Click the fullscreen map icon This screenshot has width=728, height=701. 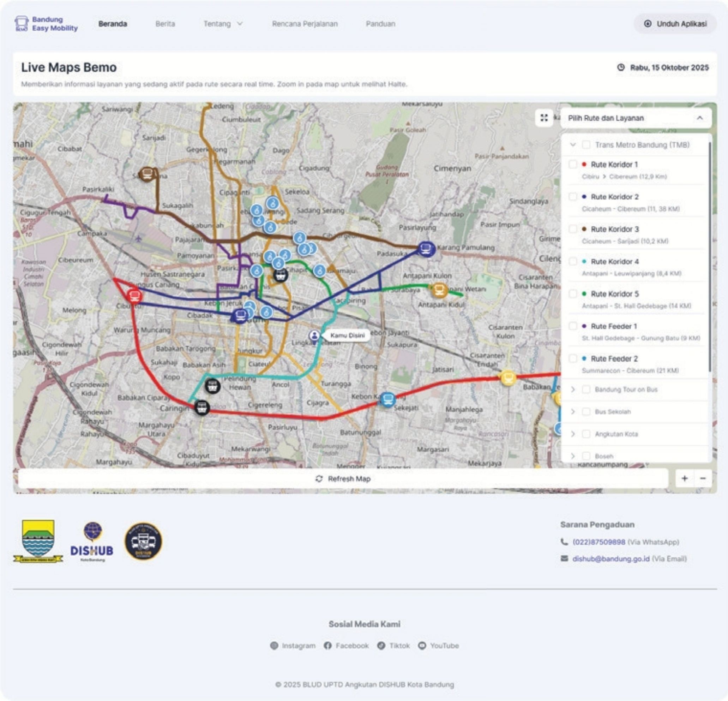(544, 118)
